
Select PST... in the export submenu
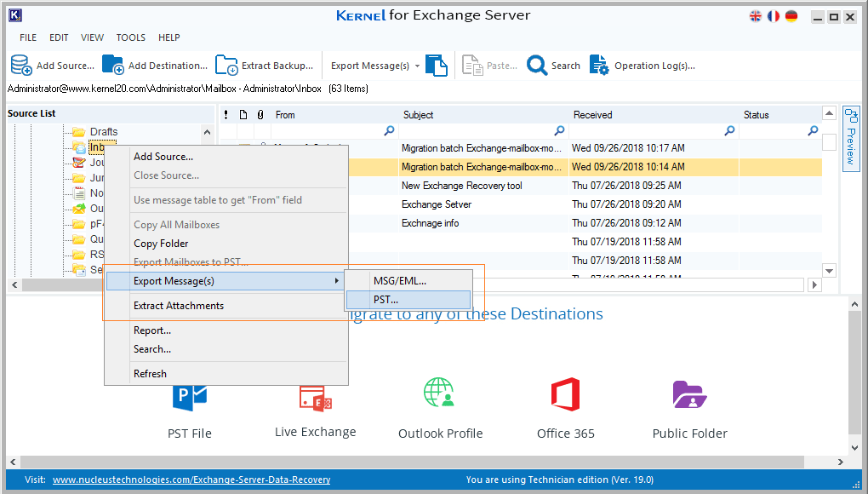(x=408, y=300)
